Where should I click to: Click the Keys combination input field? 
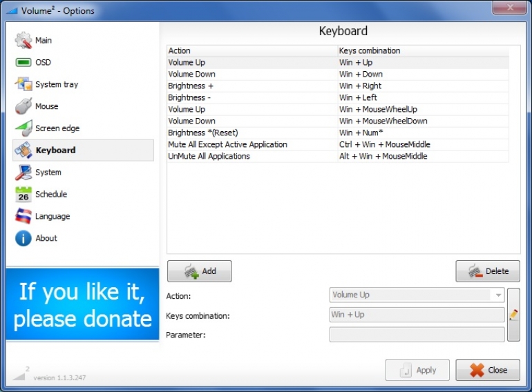tap(417, 315)
